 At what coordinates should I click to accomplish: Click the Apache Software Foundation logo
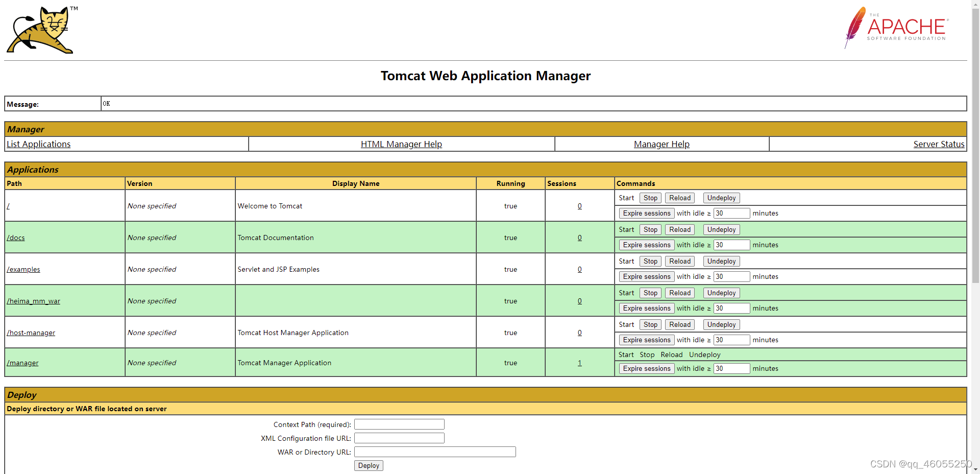pos(896,28)
